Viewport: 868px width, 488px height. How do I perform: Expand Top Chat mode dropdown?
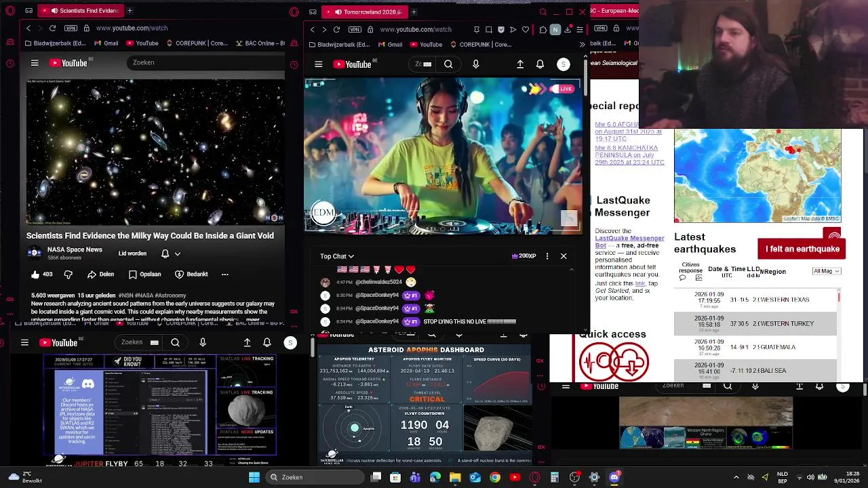[x=337, y=256]
